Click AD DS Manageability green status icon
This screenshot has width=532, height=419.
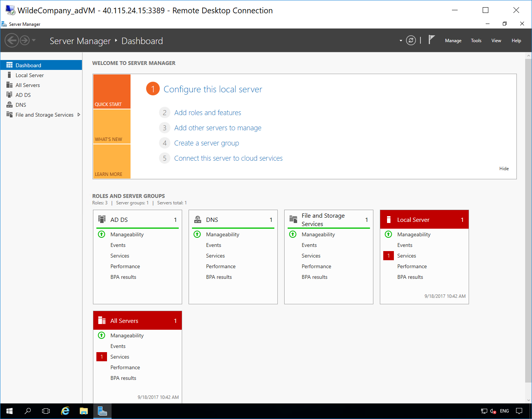point(101,234)
